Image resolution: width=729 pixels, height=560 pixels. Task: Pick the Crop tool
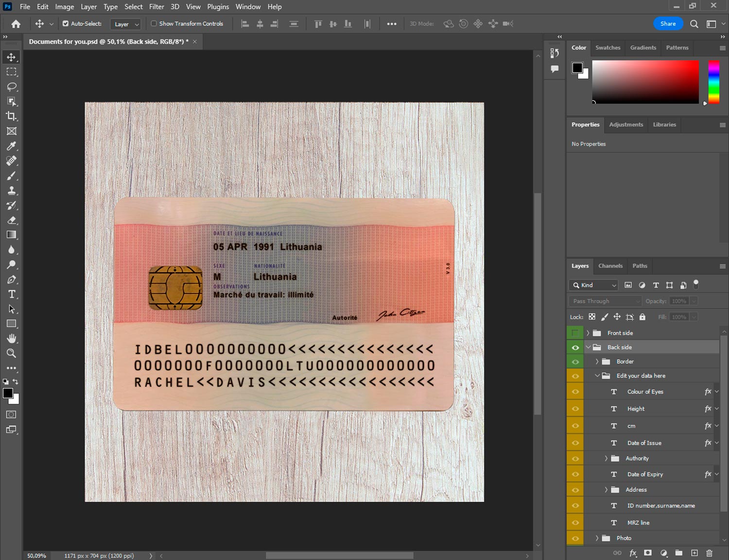[x=11, y=116]
